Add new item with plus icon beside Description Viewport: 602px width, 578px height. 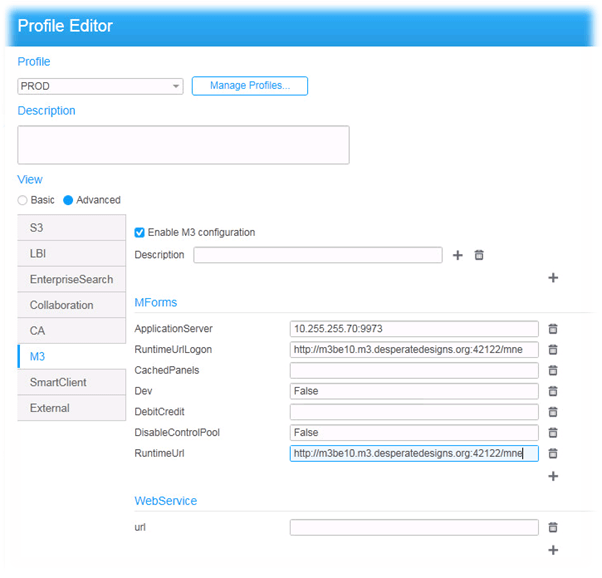pos(458,255)
